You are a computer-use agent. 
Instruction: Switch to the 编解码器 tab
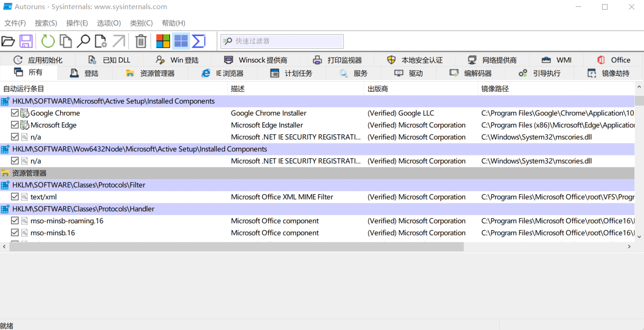coord(471,73)
